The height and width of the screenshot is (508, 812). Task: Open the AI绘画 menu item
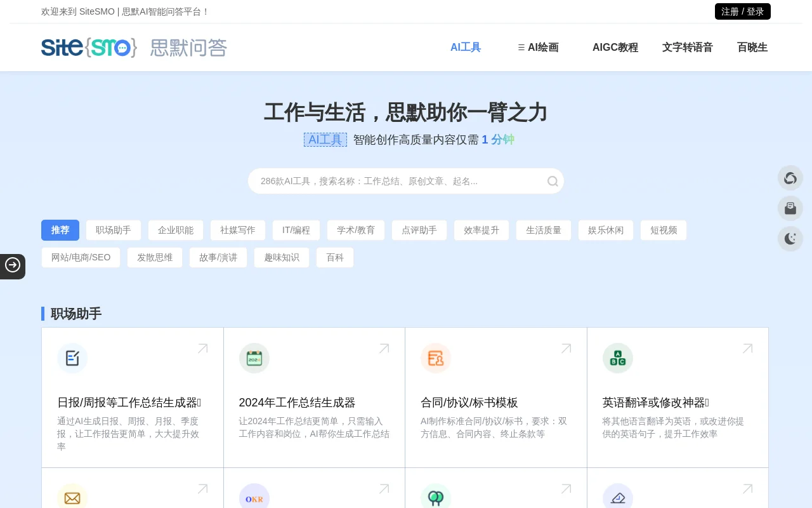(542, 47)
